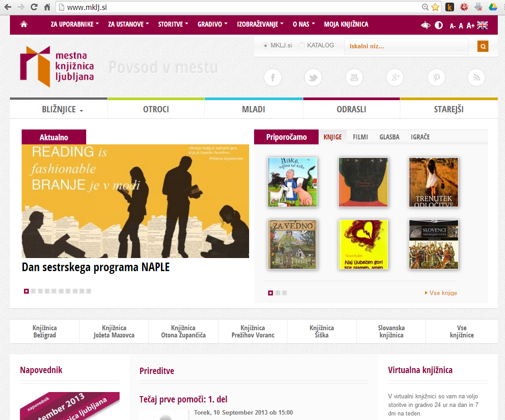Switch to the FILMI tab

click(360, 137)
